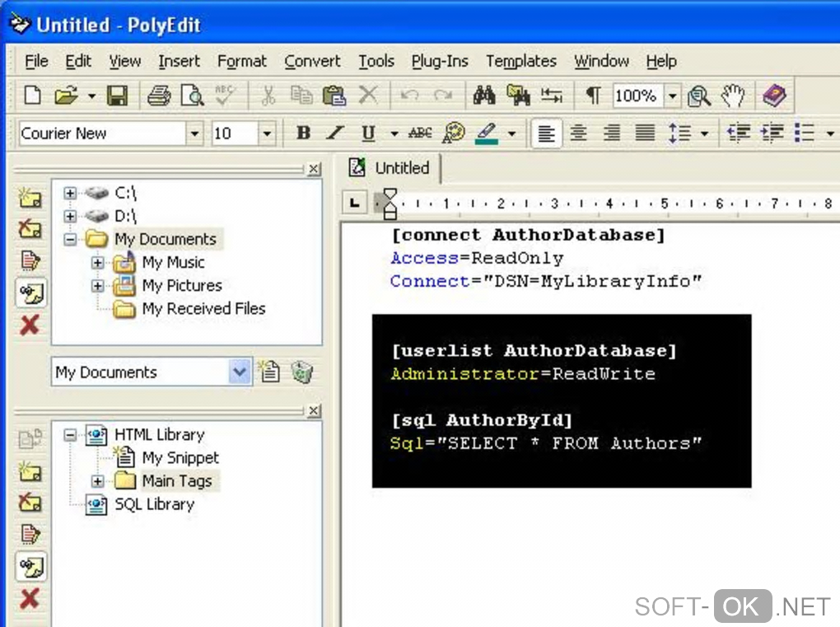Open the purple help book icon

[774, 96]
